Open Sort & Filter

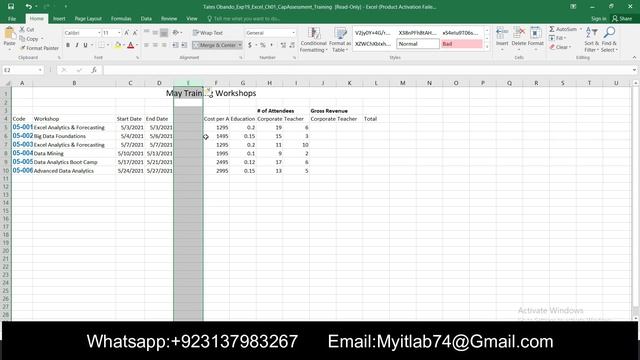591,40
